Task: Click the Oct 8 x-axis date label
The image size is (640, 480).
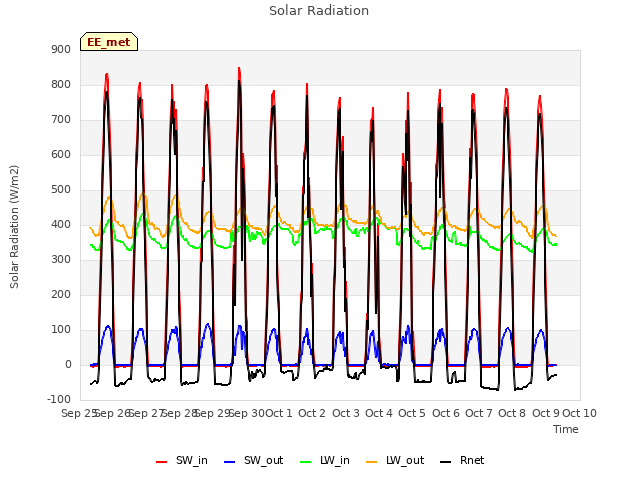Action: pos(512,413)
